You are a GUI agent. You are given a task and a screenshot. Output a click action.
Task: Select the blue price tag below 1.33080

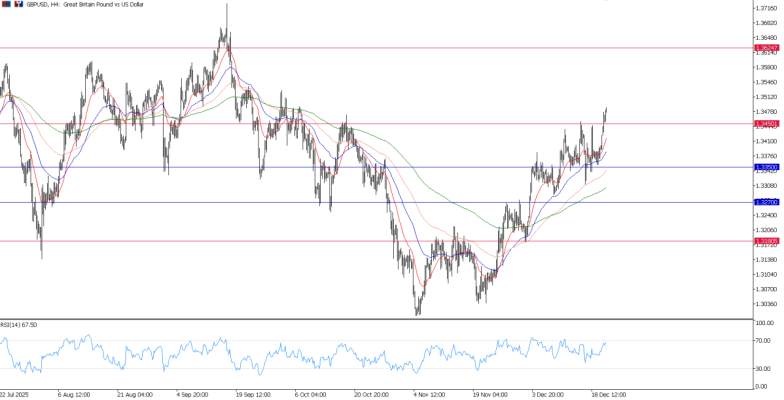766,202
